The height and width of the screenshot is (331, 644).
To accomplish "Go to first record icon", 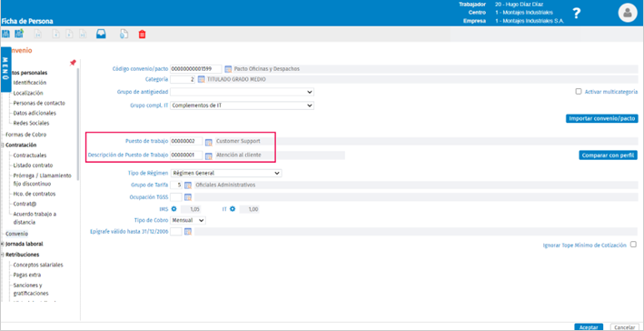I will click(x=38, y=35).
